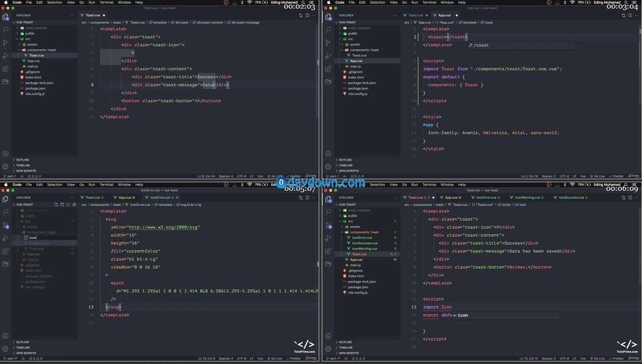Select icon suggestion in the 00:06:09 frame
The image size is (642, 364).
point(506,315)
